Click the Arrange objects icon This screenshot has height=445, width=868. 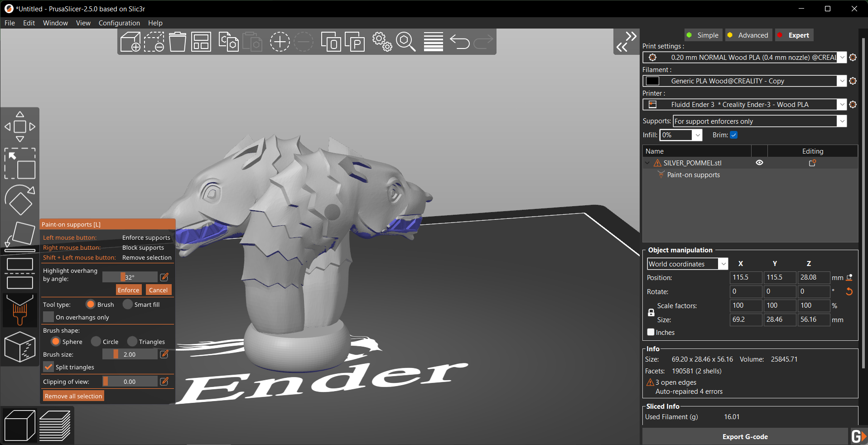tap(201, 42)
